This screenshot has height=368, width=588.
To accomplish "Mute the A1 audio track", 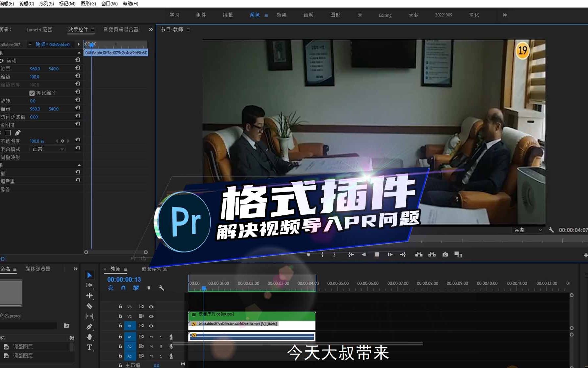I will point(151,337).
